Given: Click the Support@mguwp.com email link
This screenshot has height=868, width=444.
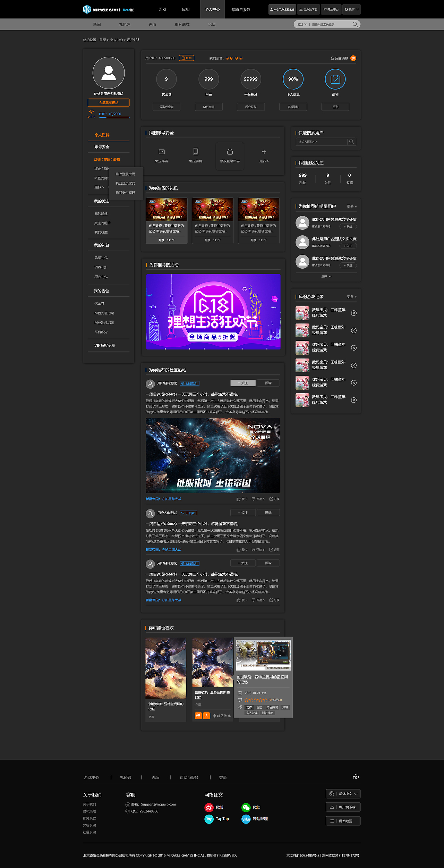Looking at the screenshot, I should (x=158, y=804).
